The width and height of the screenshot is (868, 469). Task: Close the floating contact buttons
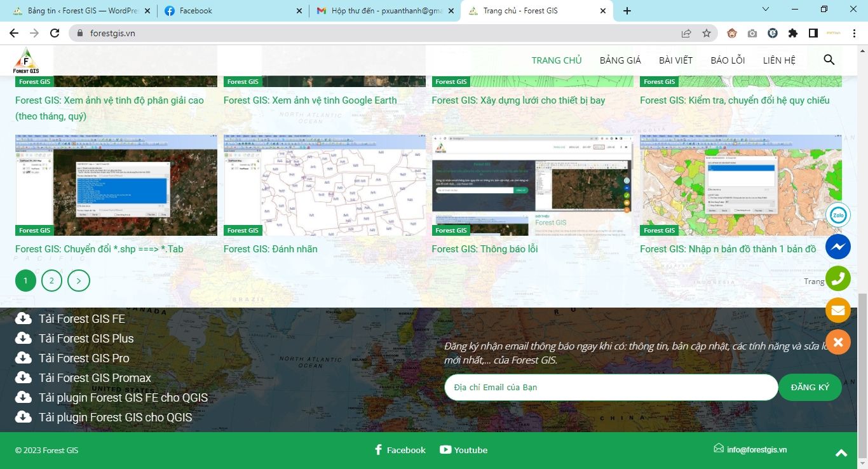pyautogui.click(x=837, y=342)
